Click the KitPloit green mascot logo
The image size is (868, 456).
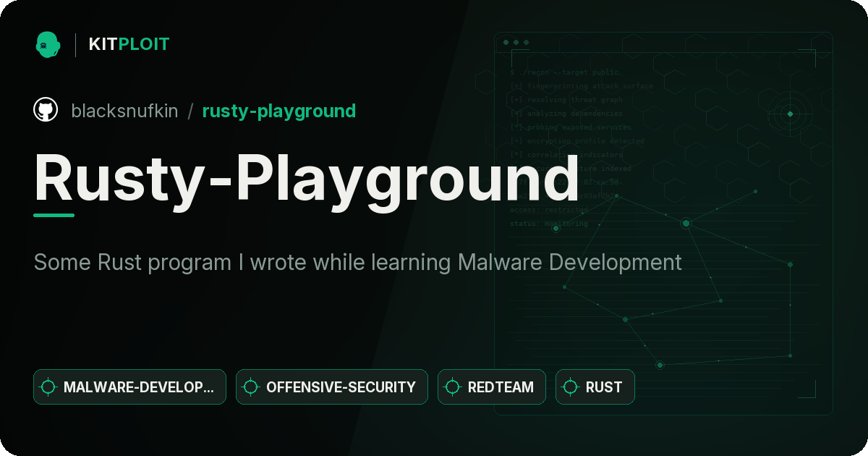(x=48, y=44)
